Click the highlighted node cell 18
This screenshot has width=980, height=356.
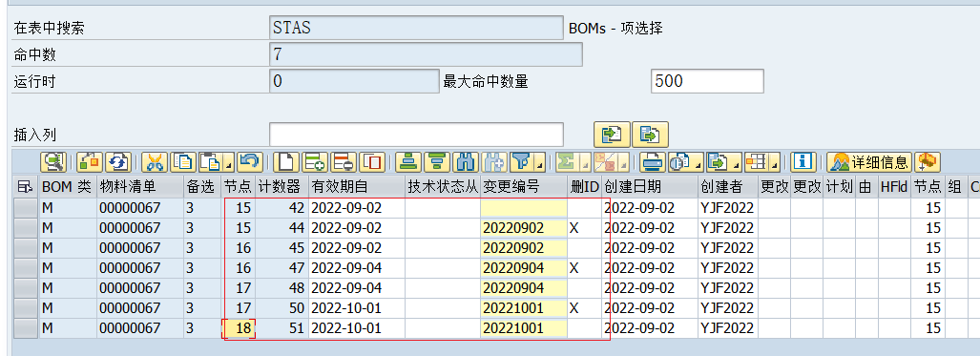(239, 328)
